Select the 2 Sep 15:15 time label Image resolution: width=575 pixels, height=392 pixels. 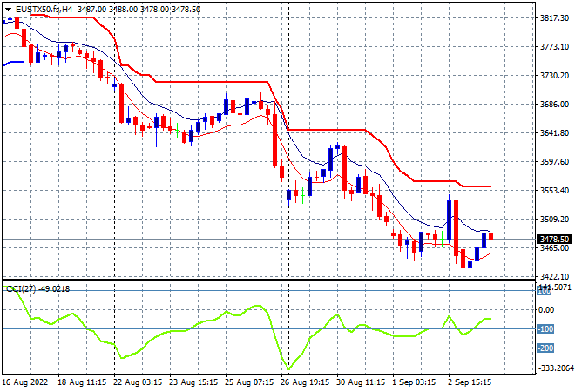point(470,382)
